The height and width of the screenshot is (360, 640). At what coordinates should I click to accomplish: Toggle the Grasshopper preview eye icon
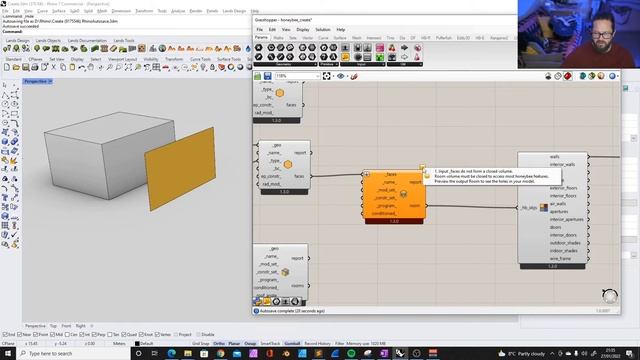340,76
